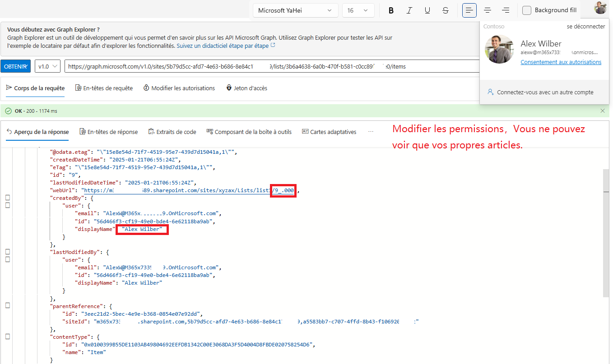
Task: Click the Graph request URL field
Action: (x=272, y=66)
